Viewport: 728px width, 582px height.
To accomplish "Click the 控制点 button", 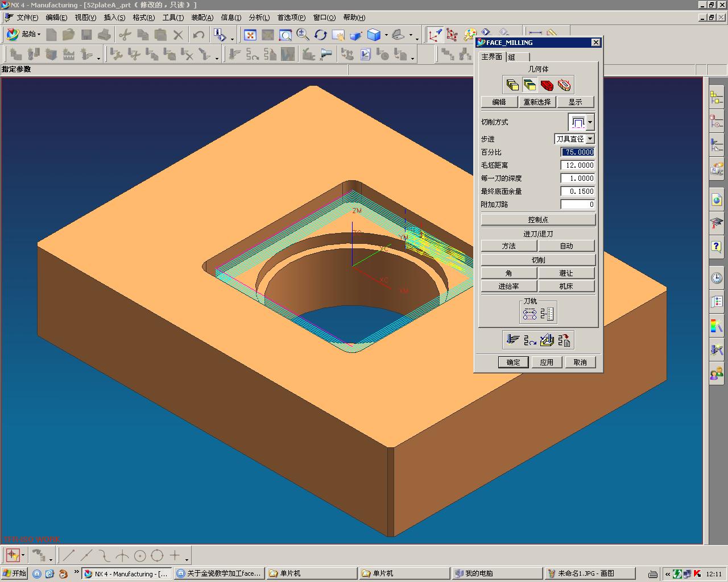I will tap(538, 220).
